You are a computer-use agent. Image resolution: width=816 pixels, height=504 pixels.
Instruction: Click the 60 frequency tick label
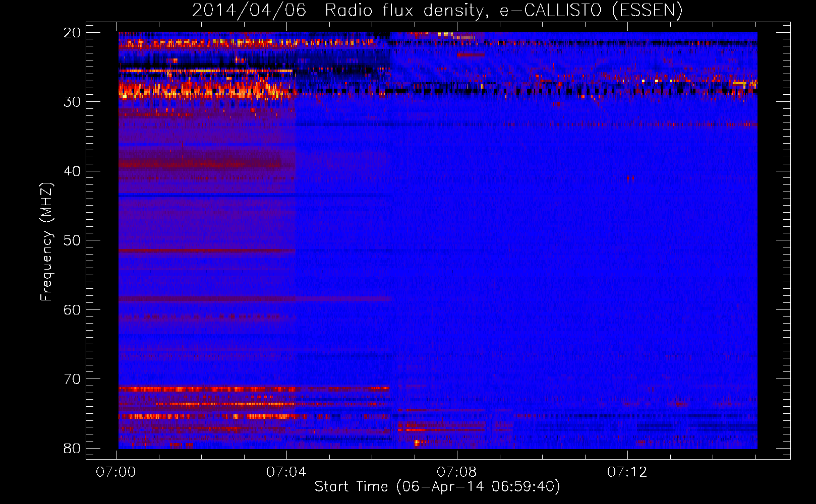coord(73,310)
